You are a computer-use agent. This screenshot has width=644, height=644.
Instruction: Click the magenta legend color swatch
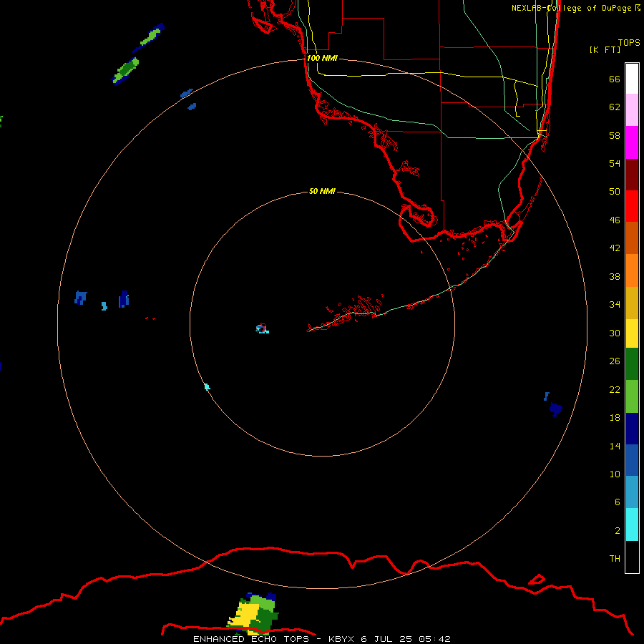tap(632, 142)
